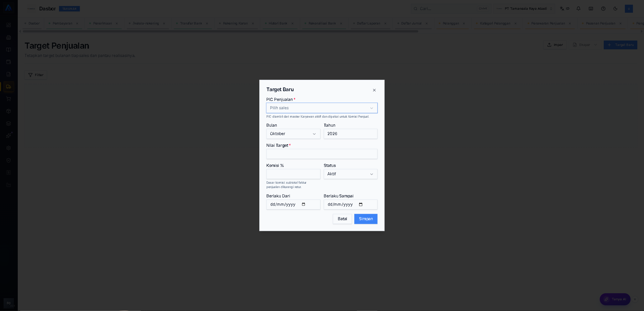This screenshot has height=311, width=644.
Task: Focus the Komisi % input field
Action: coord(293,174)
